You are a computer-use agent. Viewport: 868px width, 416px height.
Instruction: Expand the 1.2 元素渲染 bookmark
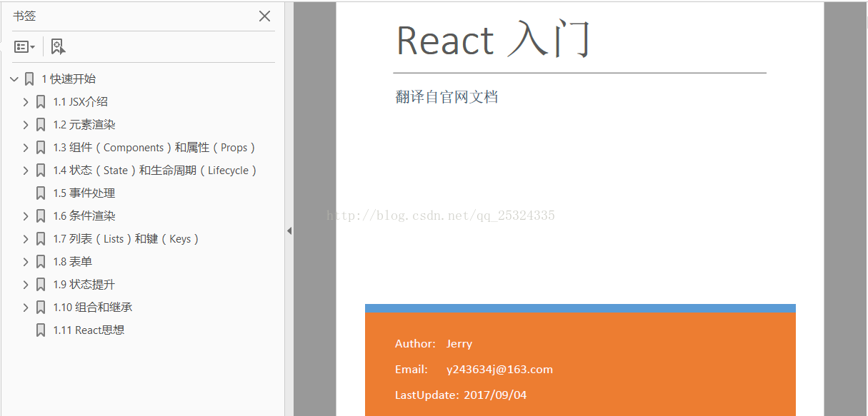click(26, 125)
